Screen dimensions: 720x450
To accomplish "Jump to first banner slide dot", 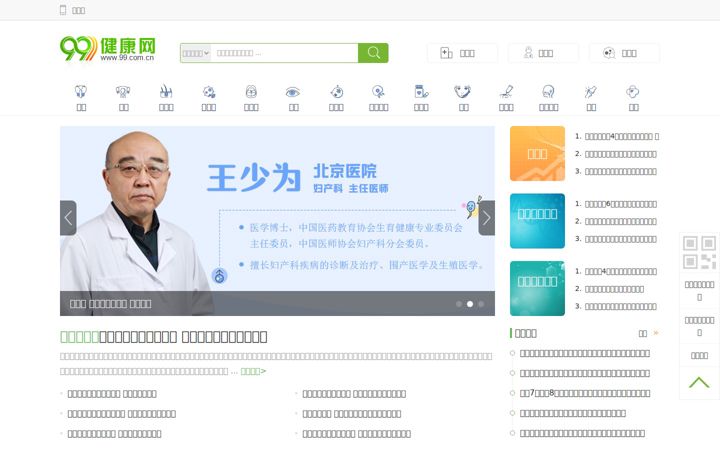I will [459, 304].
